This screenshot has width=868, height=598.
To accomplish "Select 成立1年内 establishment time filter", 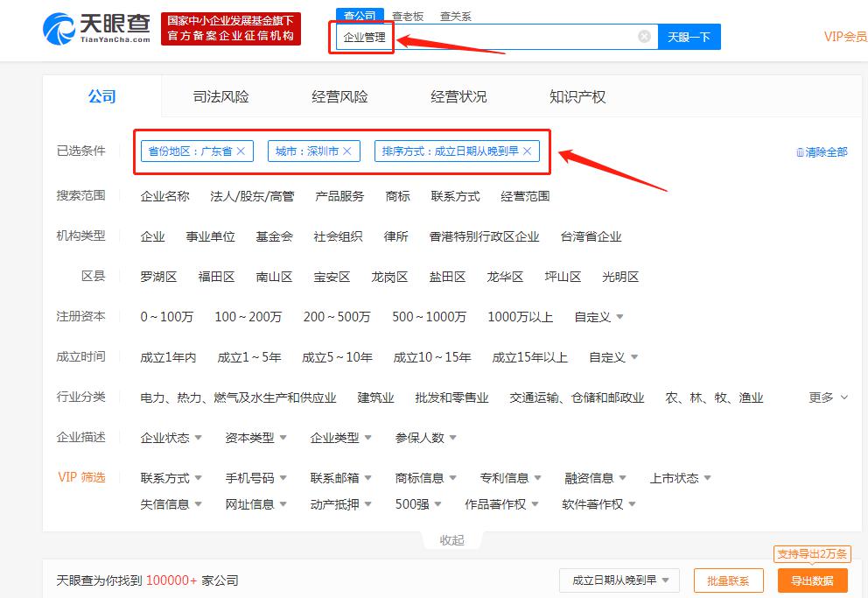I will tap(168, 357).
